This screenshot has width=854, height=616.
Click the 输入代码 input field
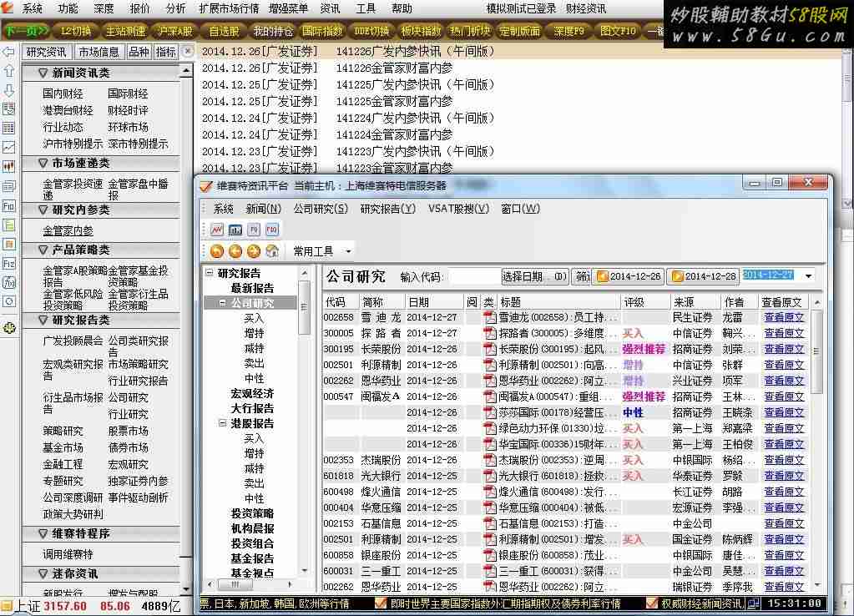(473, 276)
